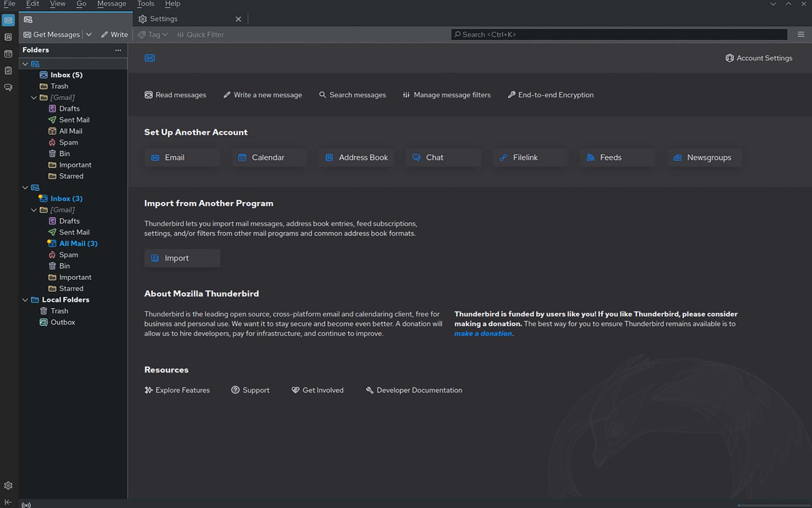Open End-to-end Encryption settings

[x=551, y=95]
